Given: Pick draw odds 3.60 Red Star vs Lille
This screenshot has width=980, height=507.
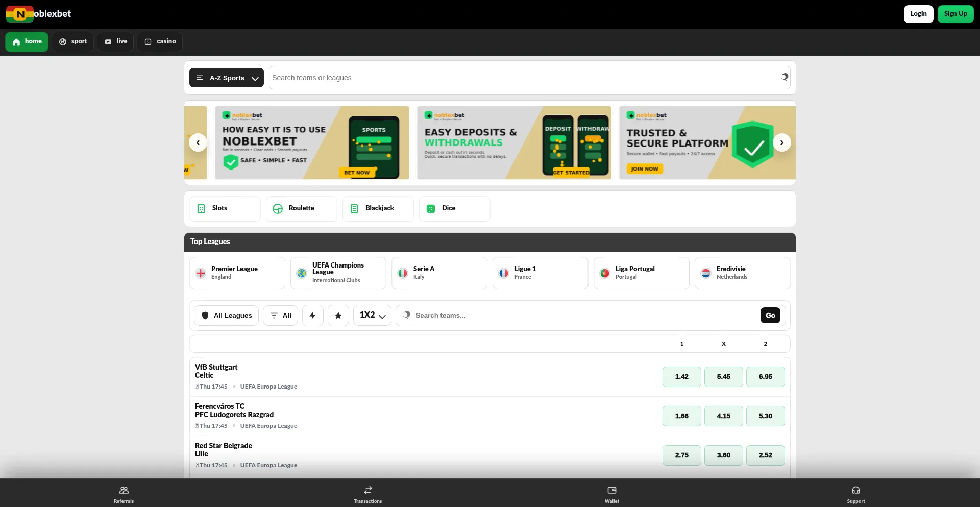Looking at the screenshot, I should (x=724, y=455).
